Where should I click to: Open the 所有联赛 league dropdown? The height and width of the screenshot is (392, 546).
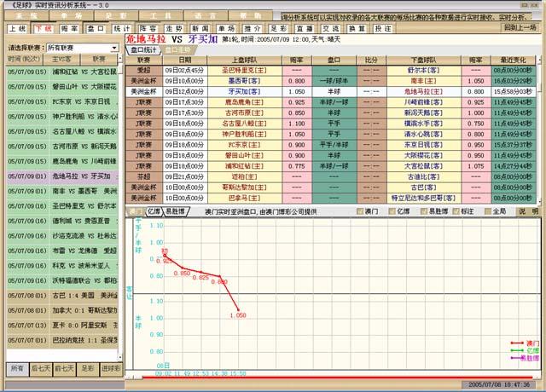83,48
